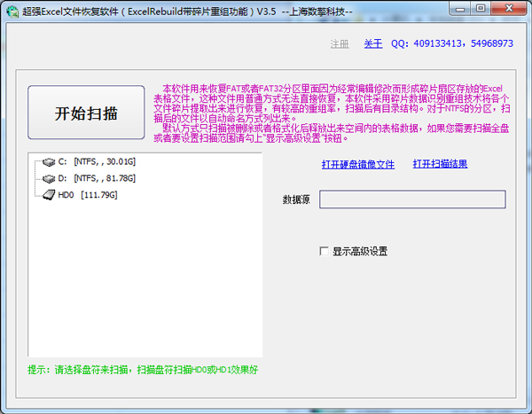Open the 打开硬盘镜像文件 link
Viewport: 532px width, 414px height.
point(358,165)
